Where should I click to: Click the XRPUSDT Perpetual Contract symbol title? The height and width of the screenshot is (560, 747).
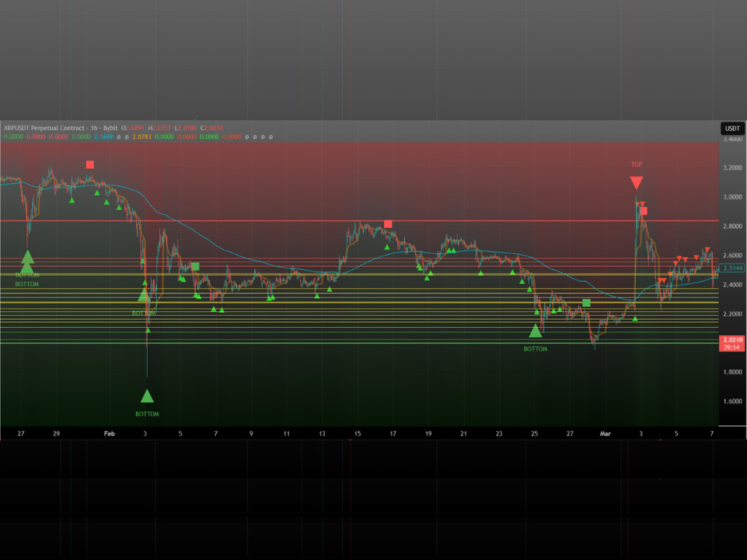[x=44, y=128]
